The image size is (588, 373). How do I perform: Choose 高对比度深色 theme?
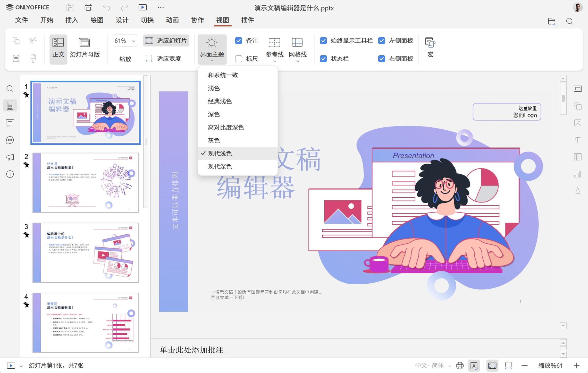coord(238,127)
